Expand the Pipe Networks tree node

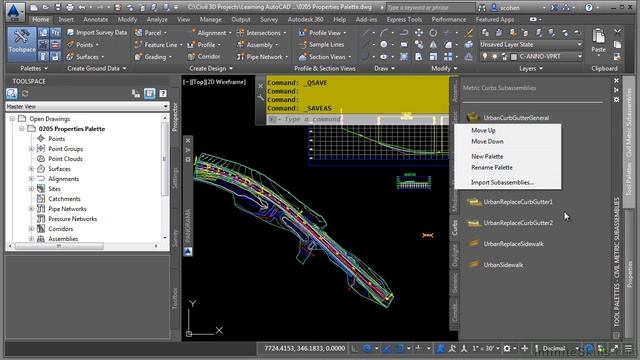coord(31,209)
